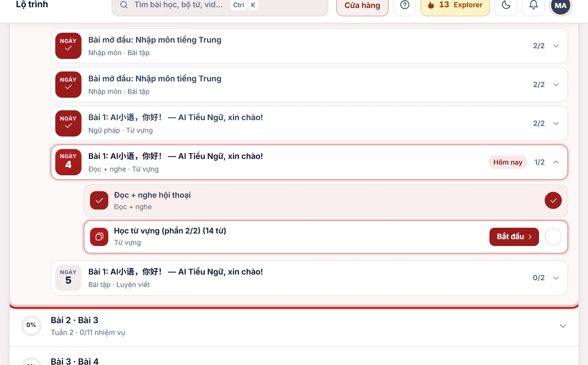Viewport: 588px width, 365px height.
Task: Collapse today's Đọc + nghe · Từ vựng day chevron
Action: [x=556, y=162]
